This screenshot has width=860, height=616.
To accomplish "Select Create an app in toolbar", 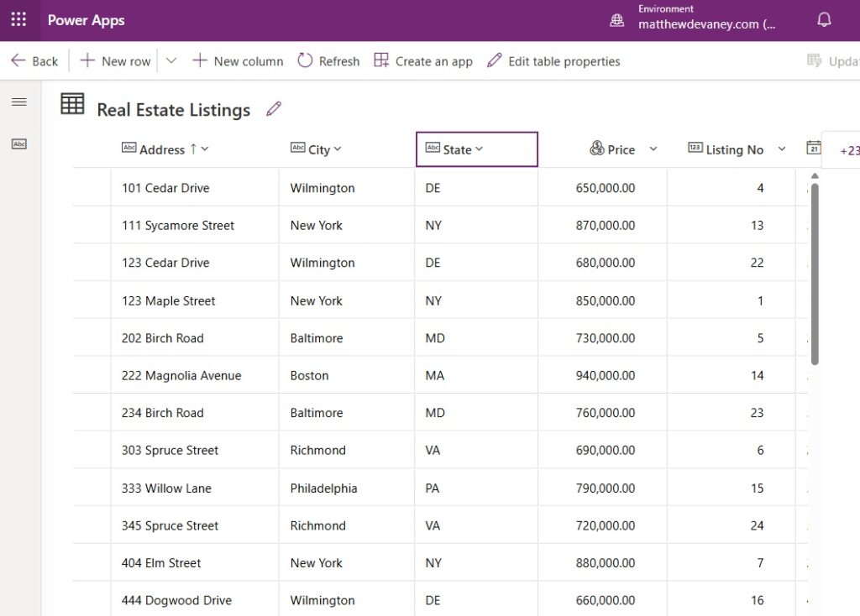I will point(423,61).
